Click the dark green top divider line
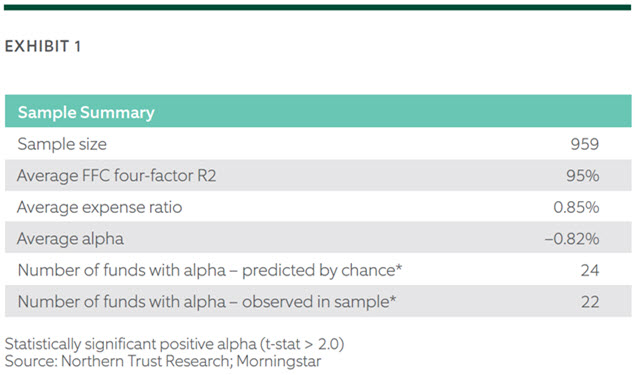Screen dimensions: 640x375 [x=317, y=7]
